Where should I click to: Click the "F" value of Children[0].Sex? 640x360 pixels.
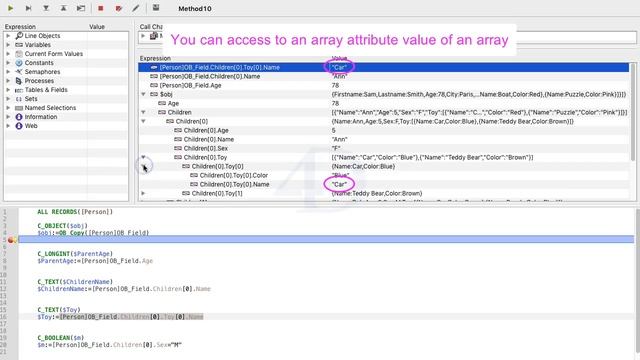pos(336,148)
